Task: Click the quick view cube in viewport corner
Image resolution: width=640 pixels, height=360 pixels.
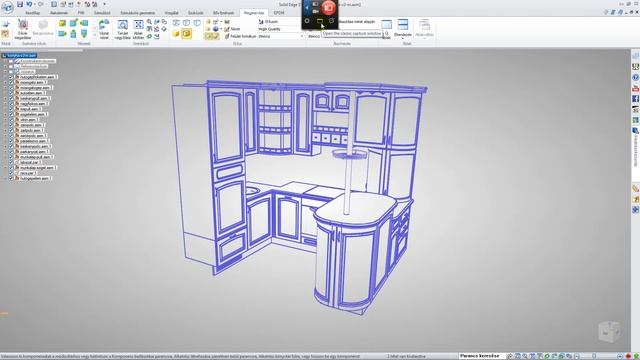Action: (609, 331)
